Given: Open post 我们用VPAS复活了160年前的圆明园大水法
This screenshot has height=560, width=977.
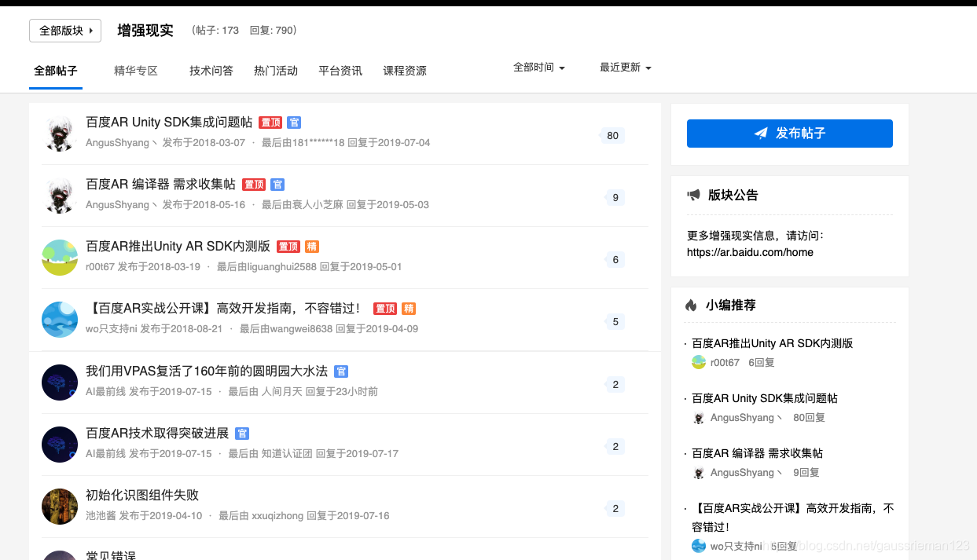Looking at the screenshot, I should [206, 371].
